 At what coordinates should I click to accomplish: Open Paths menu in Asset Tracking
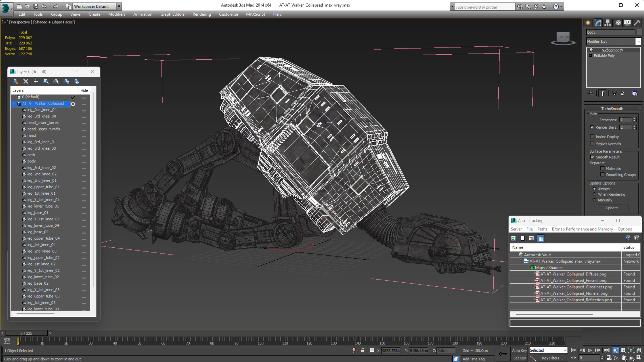pos(542,229)
